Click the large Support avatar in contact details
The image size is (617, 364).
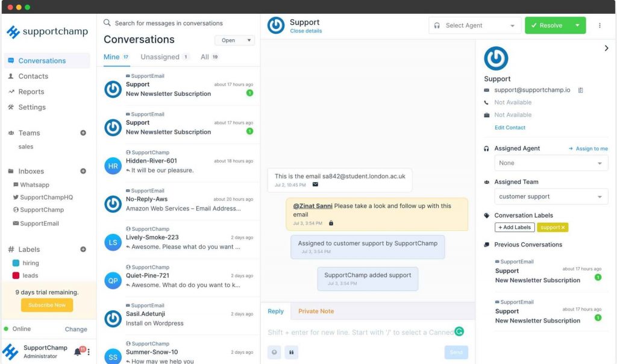pyautogui.click(x=496, y=58)
